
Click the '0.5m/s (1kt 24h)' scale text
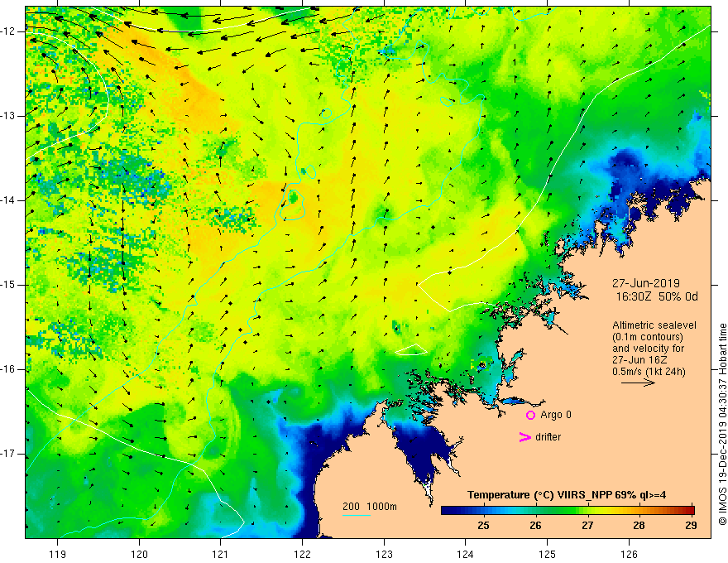click(649, 372)
